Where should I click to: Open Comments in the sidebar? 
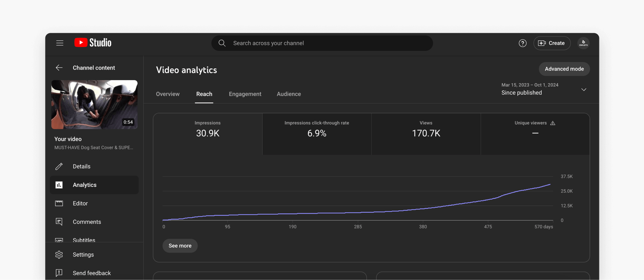(87, 222)
